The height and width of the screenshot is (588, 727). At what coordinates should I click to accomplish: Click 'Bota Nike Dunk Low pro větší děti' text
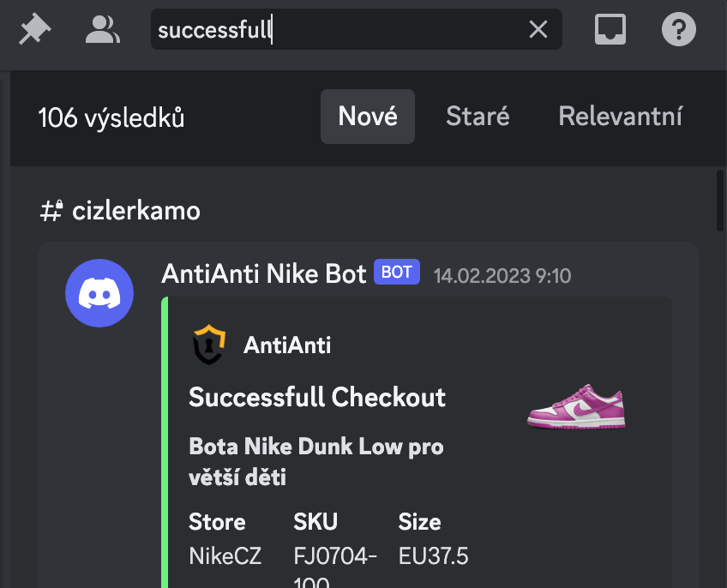(x=316, y=461)
